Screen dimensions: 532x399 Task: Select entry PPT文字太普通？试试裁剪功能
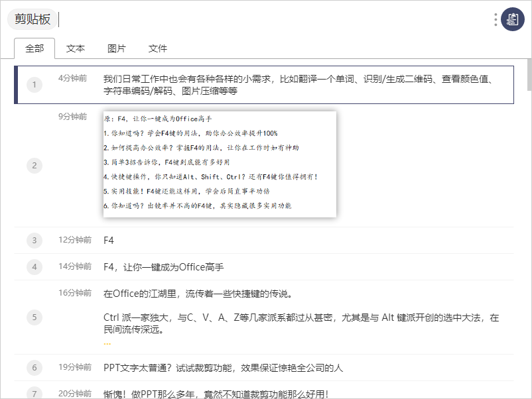264,367
